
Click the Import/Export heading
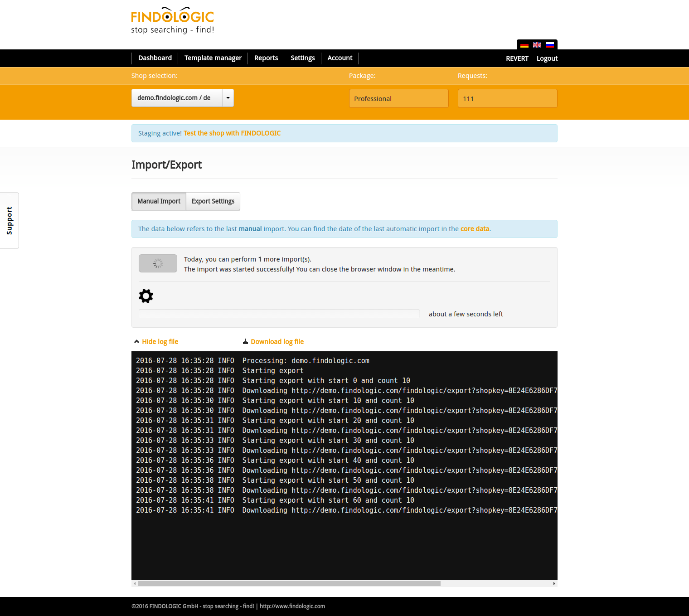pyautogui.click(x=166, y=165)
